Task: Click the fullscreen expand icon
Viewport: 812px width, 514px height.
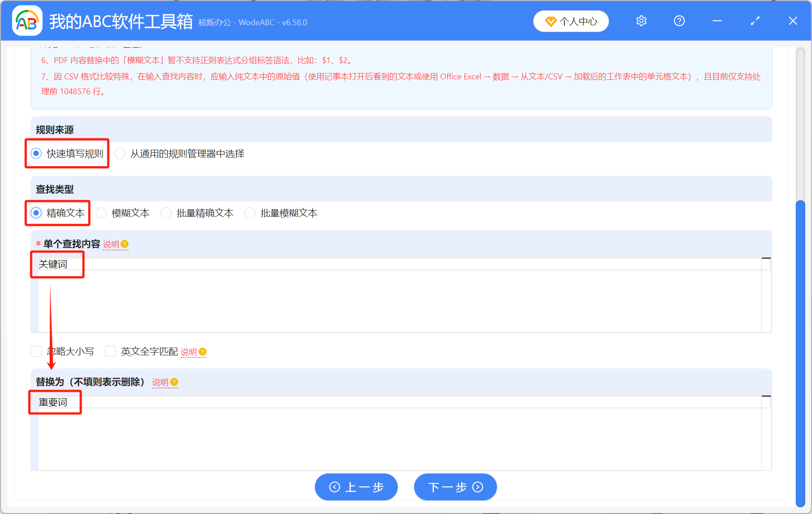Action: [x=755, y=21]
